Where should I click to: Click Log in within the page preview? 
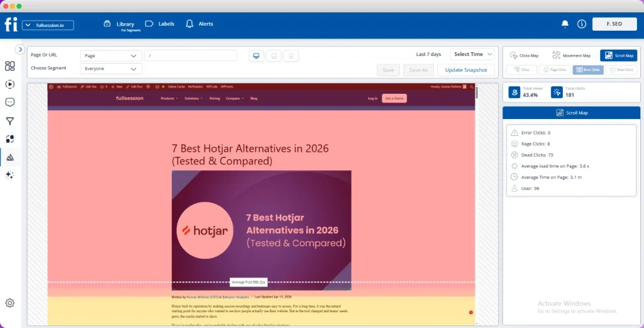372,98
